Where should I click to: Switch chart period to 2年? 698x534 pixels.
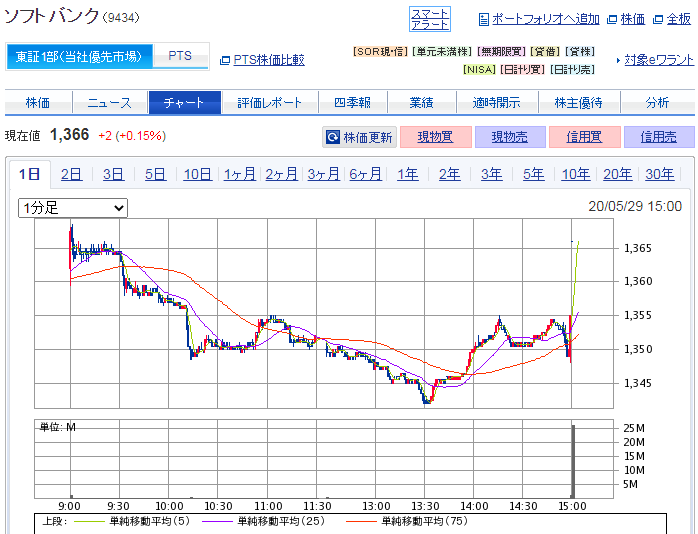click(x=450, y=174)
